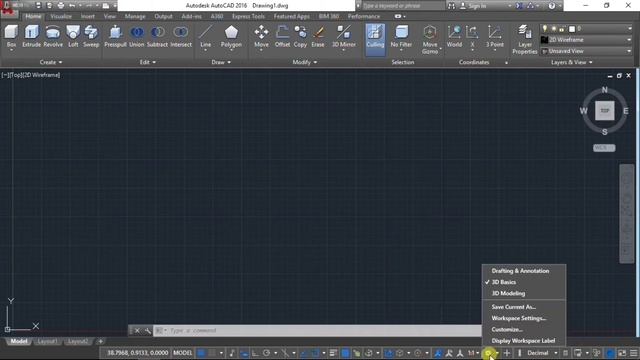Select Drafting & Annotation workspace
The width and height of the screenshot is (640, 360).
[x=520, y=271]
